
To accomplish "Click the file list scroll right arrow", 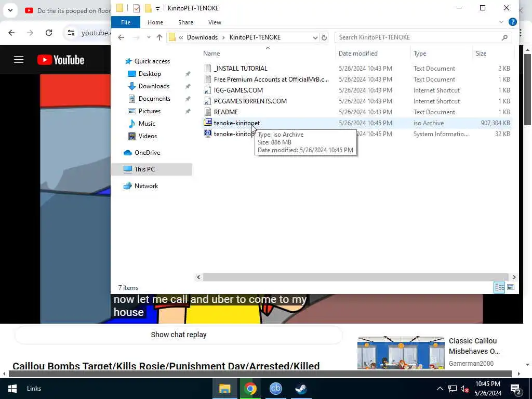I will click(514, 277).
